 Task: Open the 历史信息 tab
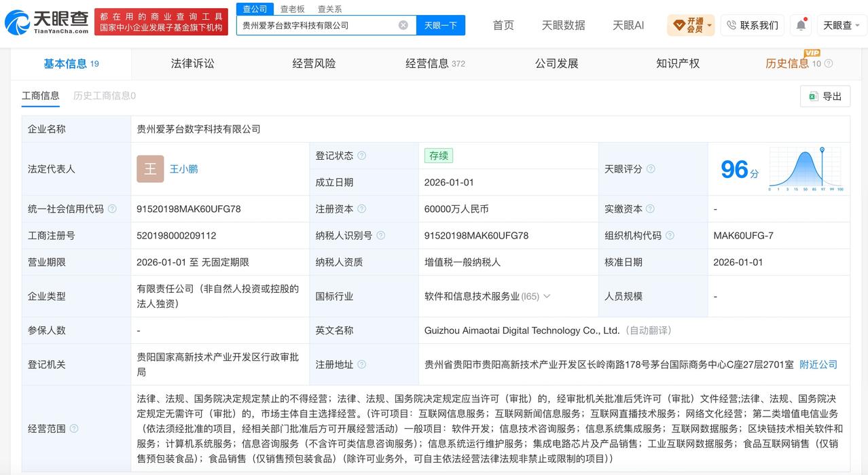[x=787, y=63]
